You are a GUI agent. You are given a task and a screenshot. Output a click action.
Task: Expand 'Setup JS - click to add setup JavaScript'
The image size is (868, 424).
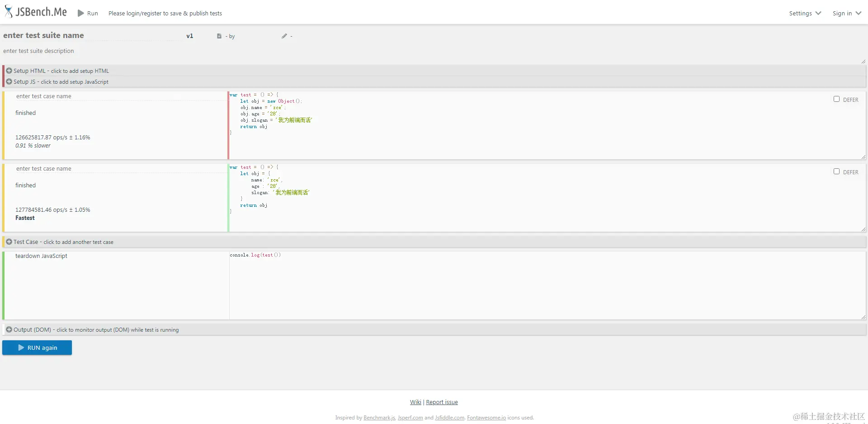click(434, 81)
